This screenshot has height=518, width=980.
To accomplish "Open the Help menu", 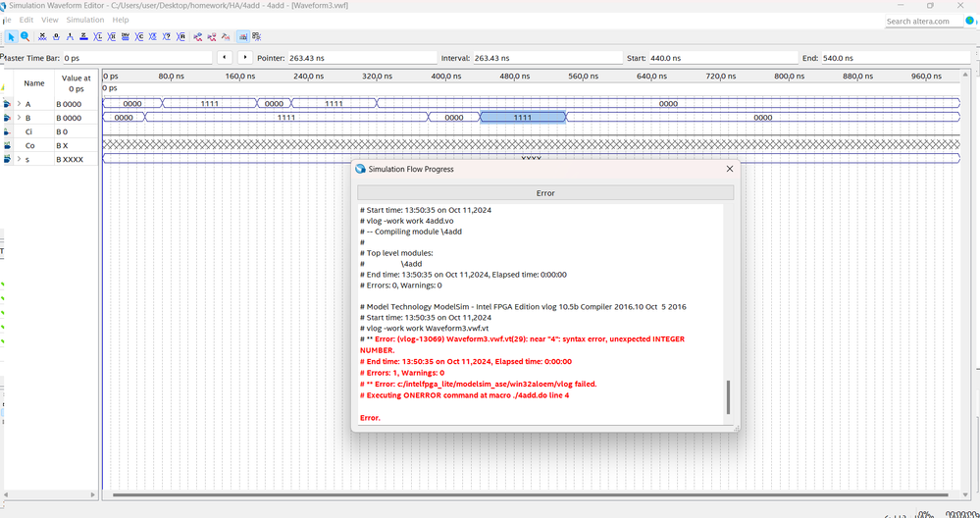I will click(x=120, y=20).
